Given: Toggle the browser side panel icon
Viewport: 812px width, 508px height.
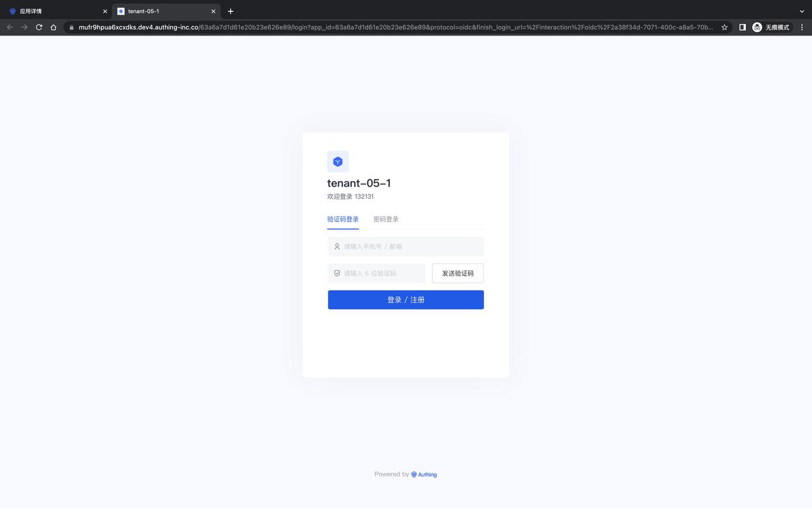Looking at the screenshot, I should tap(742, 27).
